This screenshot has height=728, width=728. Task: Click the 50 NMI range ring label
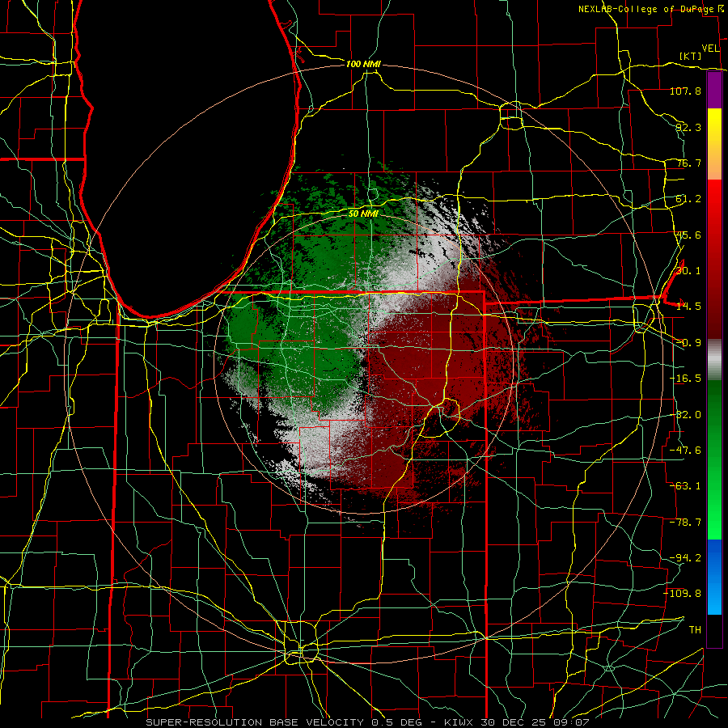pos(363,214)
